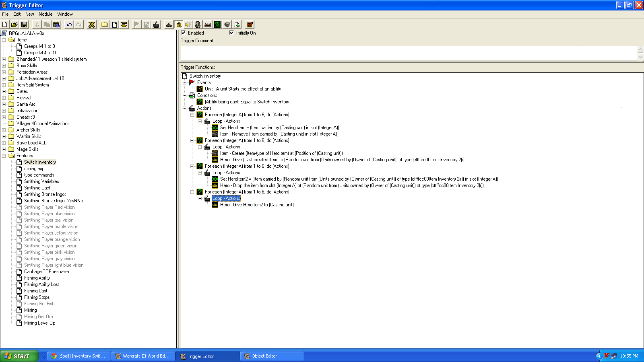This screenshot has height=362, width=644.
Task: Open the Window menu
Action: click(65, 14)
